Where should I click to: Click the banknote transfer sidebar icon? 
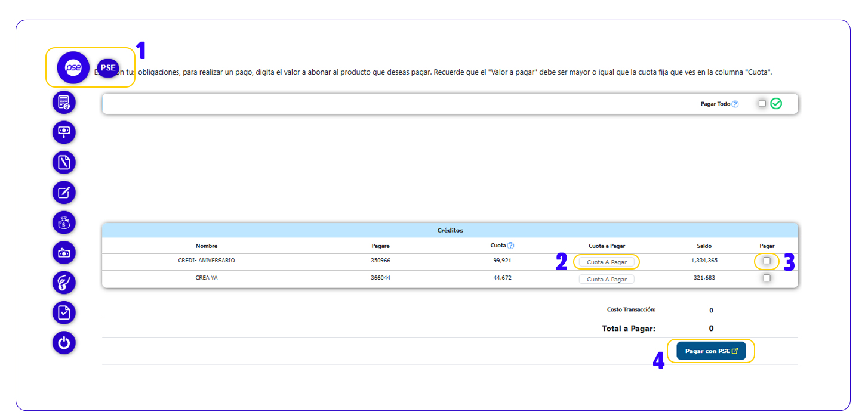(x=64, y=253)
